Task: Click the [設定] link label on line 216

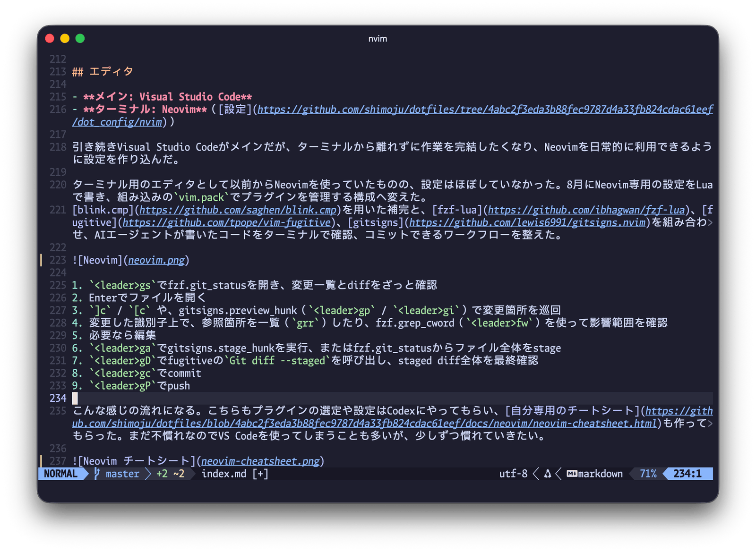Action: (x=235, y=110)
